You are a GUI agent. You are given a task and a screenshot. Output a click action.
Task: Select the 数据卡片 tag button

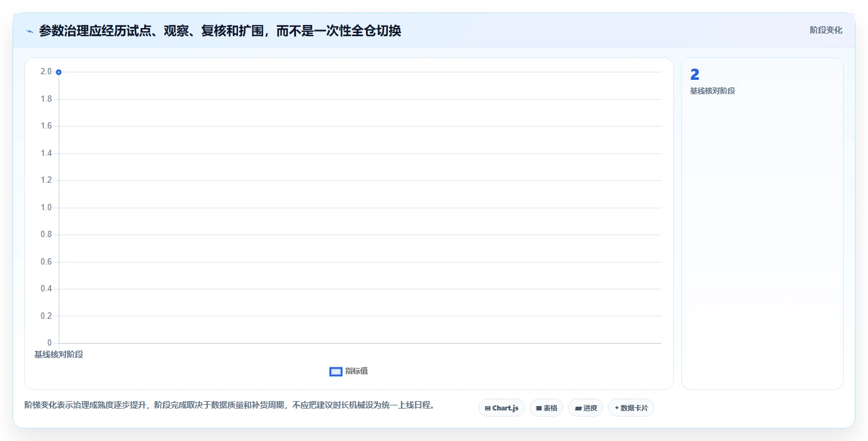click(631, 408)
